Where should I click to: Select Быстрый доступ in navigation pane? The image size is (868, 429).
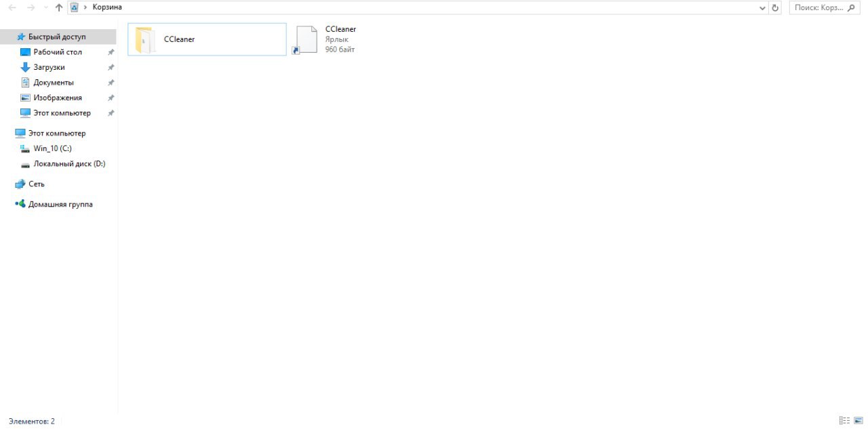click(x=58, y=37)
